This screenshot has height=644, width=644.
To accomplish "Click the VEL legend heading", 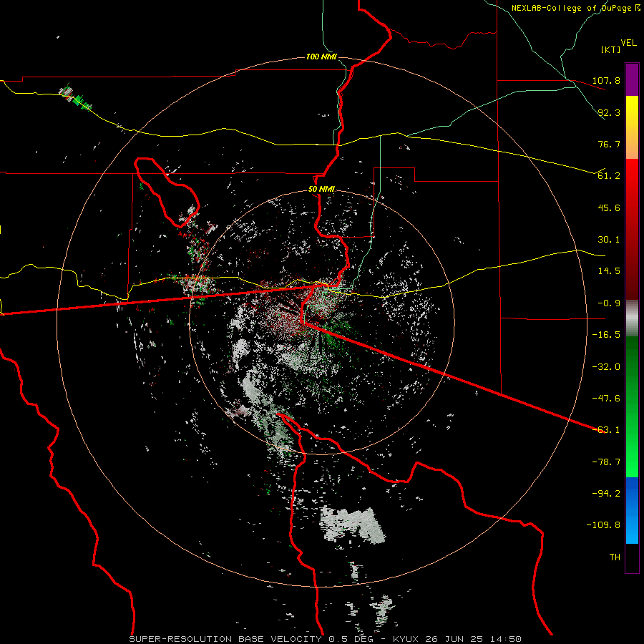I will tap(628, 43).
